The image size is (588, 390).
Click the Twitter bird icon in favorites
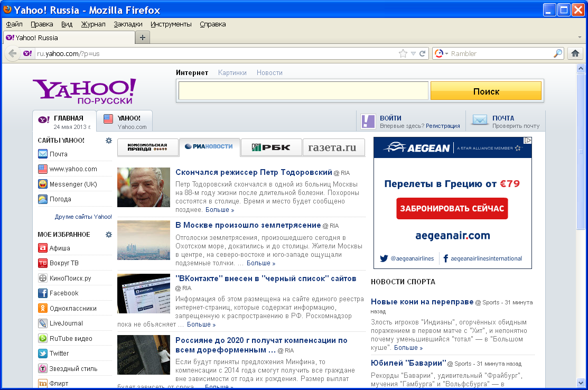tap(43, 353)
